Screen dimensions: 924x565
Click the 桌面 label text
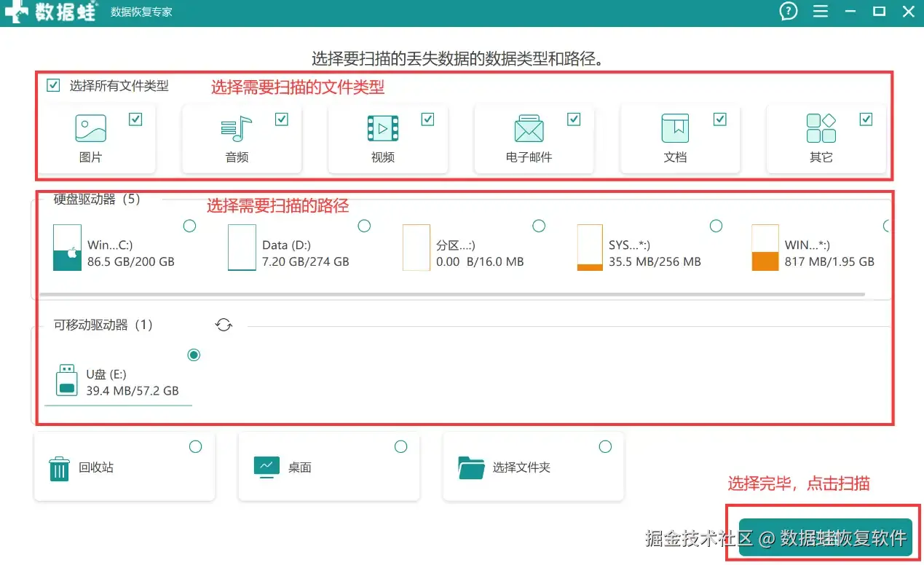tap(300, 467)
